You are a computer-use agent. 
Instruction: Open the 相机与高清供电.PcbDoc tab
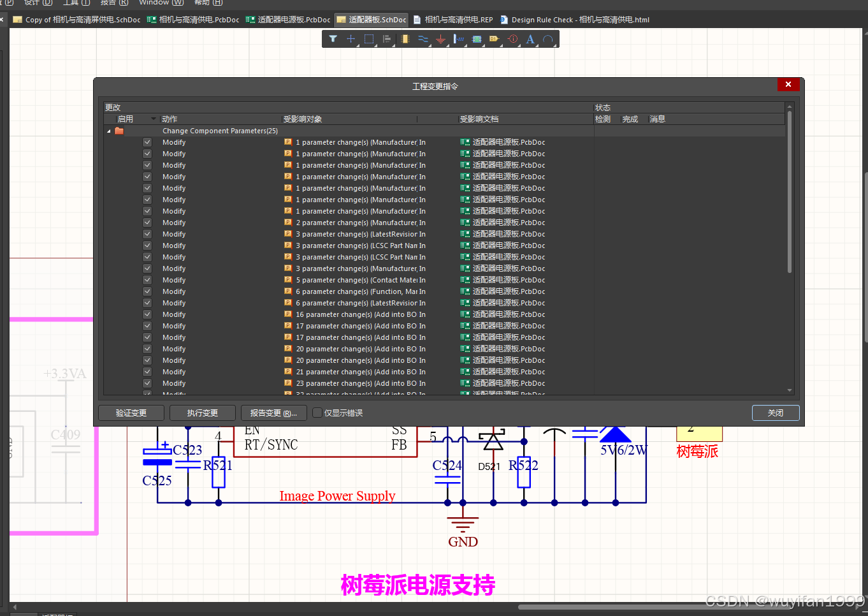tap(194, 20)
